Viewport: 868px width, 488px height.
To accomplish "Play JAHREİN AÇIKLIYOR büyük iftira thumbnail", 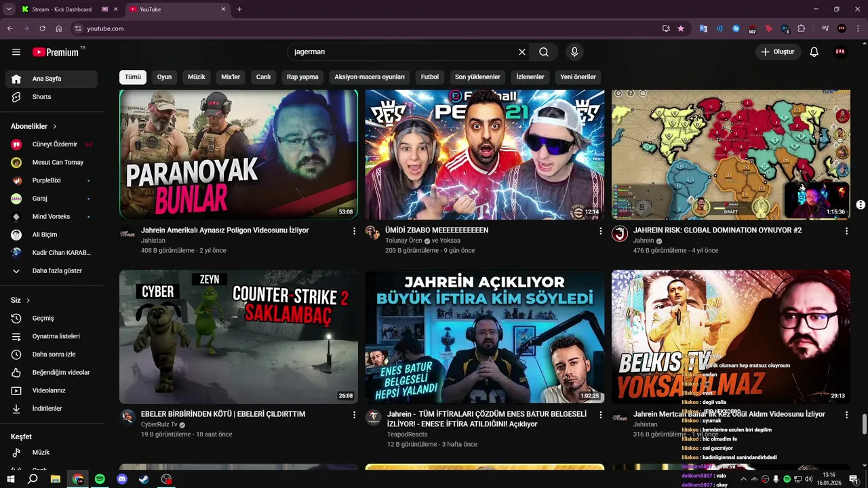I will pos(485,338).
